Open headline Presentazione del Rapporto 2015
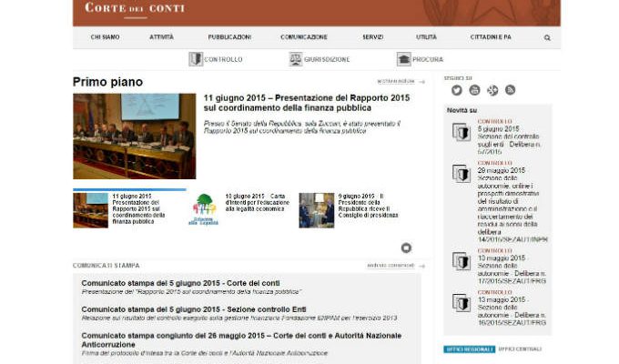619x364 pixels. (x=307, y=103)
